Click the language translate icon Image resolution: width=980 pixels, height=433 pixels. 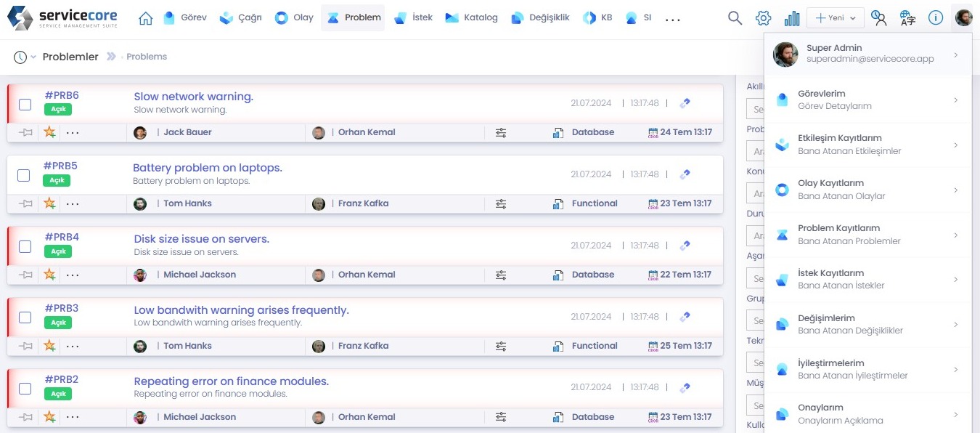click(x=907, y=18)
